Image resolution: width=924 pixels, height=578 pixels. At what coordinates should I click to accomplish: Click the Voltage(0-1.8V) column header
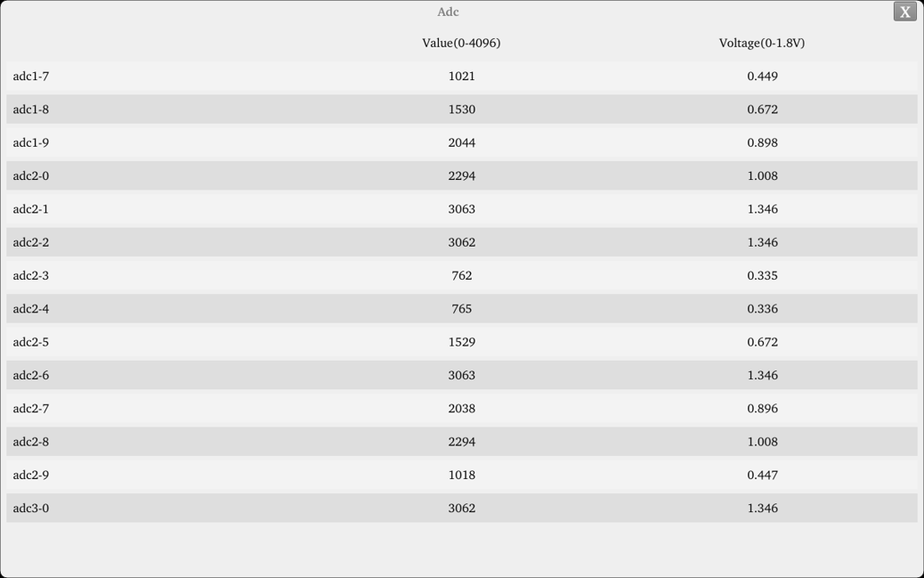pos(762,43)
